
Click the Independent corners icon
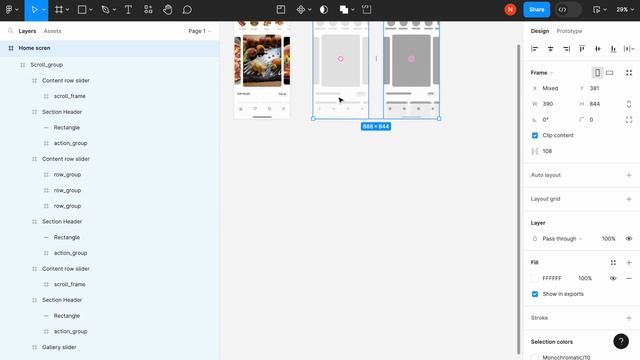coord(629,120)
